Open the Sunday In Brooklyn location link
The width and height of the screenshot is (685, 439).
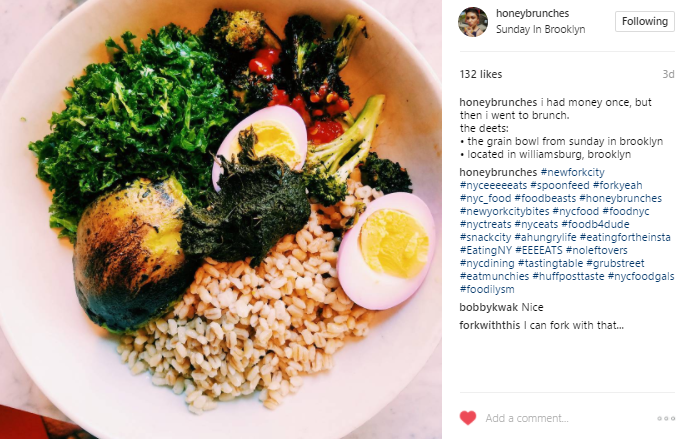(540, 29)
